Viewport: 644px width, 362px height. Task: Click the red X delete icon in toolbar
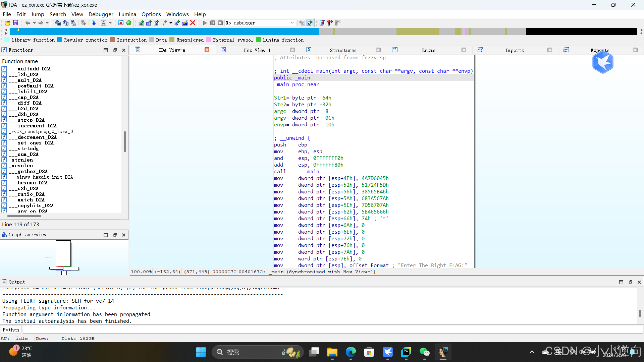click(193, 23)
